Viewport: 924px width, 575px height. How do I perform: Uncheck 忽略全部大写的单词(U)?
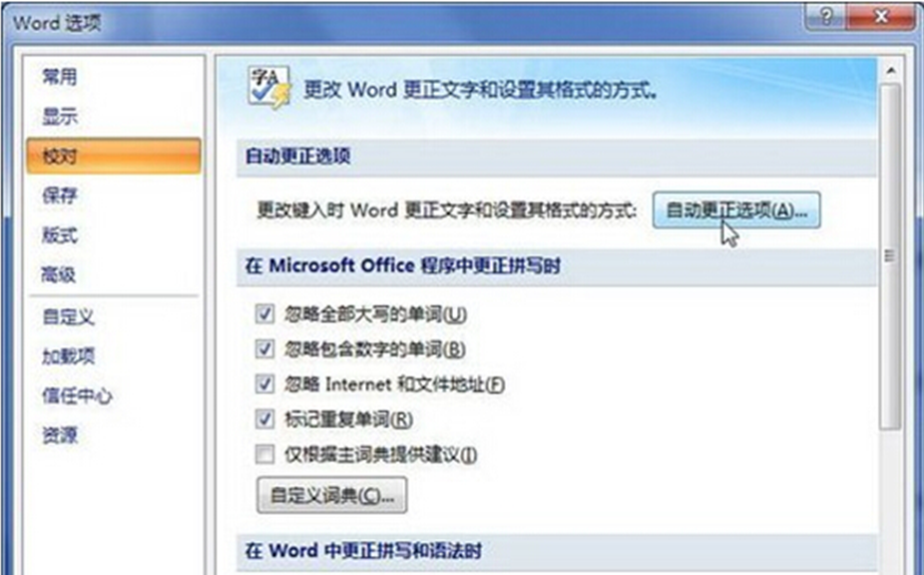(264, 313)
